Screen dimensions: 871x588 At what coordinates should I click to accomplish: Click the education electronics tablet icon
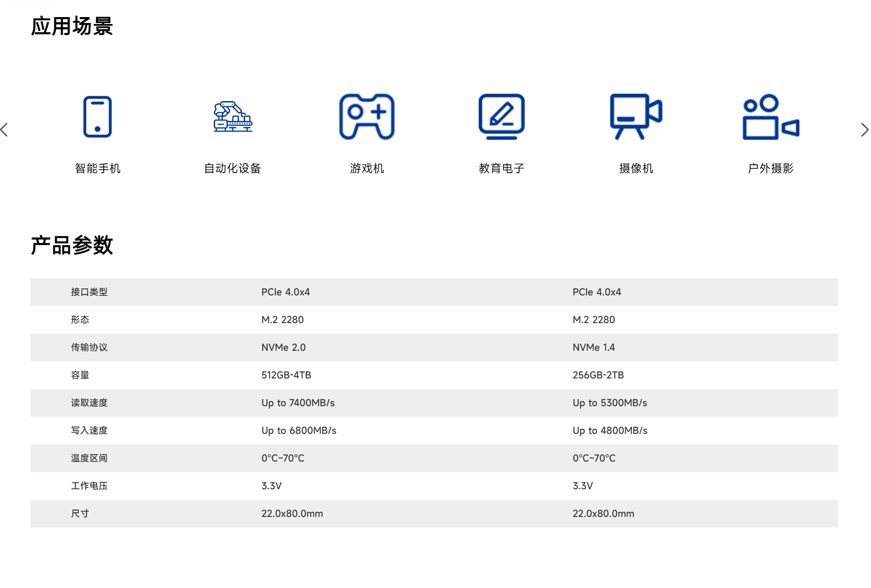[x=501, y=117]
